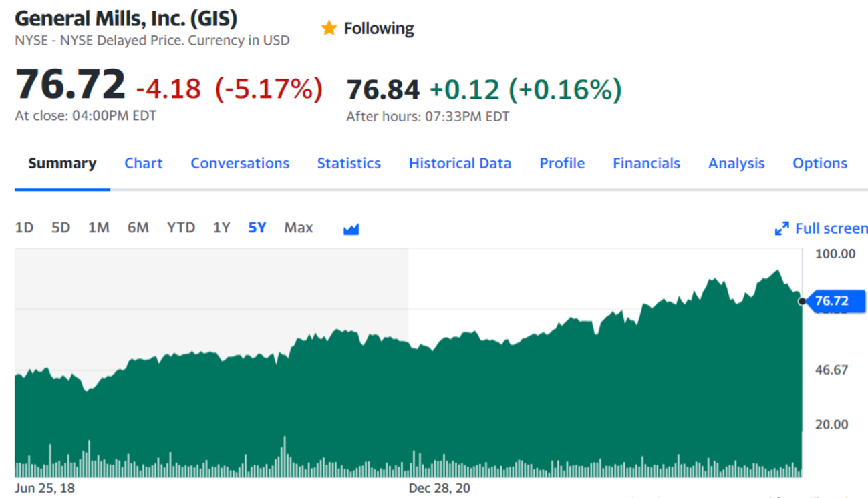
Task: Click the Full screen expand arrows icon
Action: click(782, 229)
